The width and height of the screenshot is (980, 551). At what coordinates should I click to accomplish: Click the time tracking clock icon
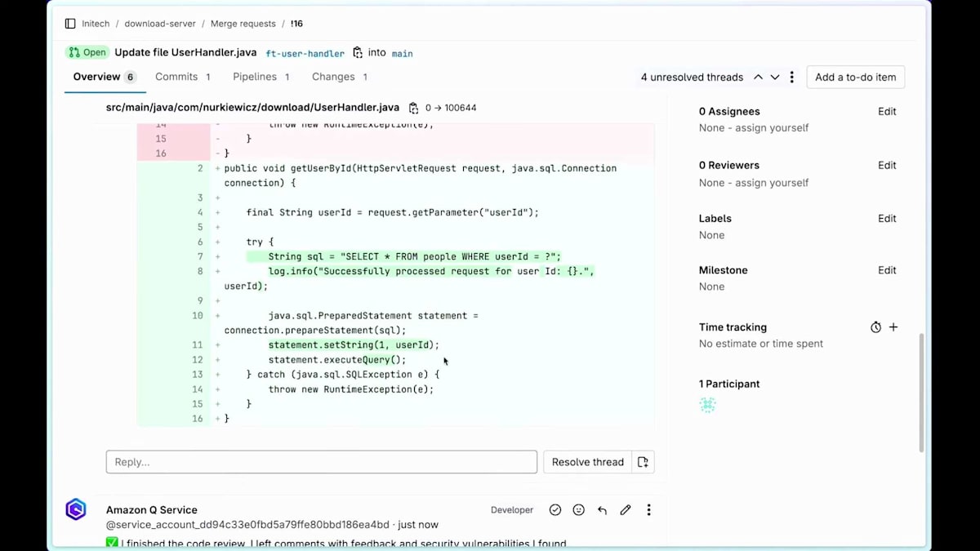[875, 327]
